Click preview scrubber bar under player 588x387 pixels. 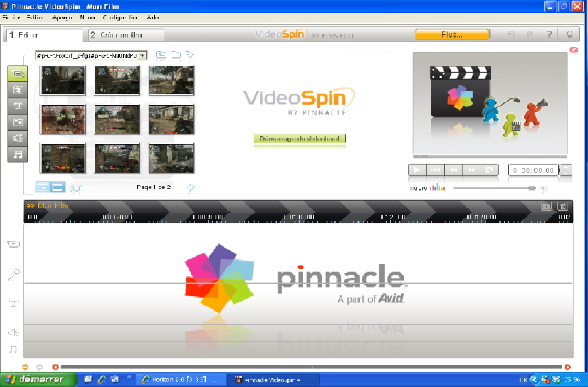click(490, 156)
